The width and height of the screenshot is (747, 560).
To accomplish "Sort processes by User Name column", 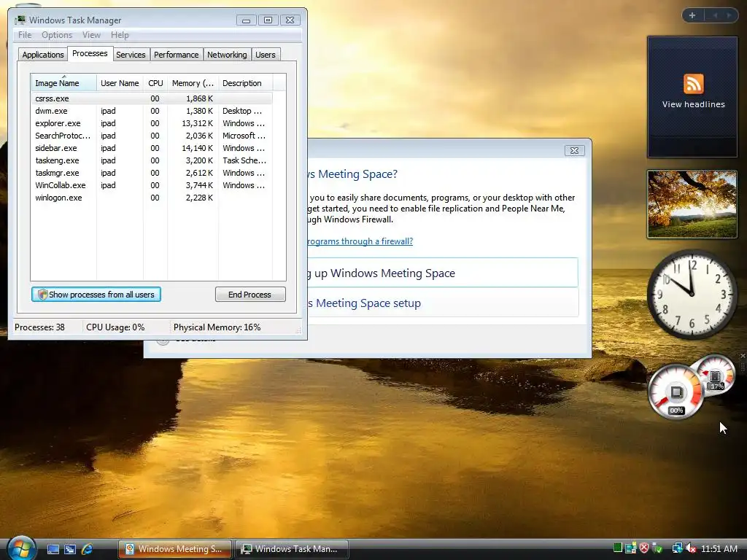I will (120, 83).
